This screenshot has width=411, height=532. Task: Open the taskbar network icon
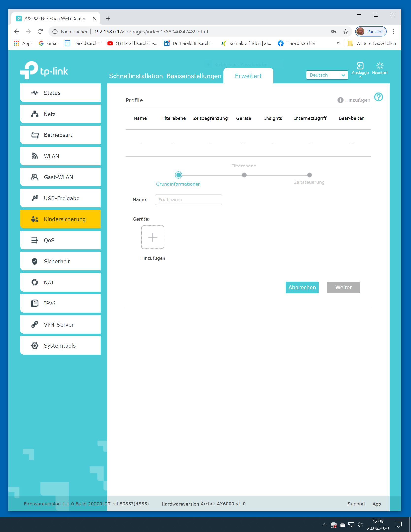coord(351,525)
